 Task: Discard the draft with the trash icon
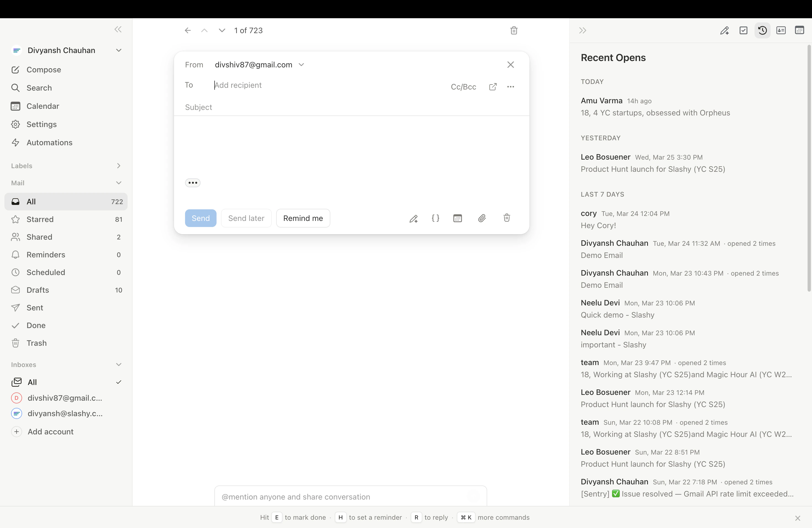[x=506, y=218]
